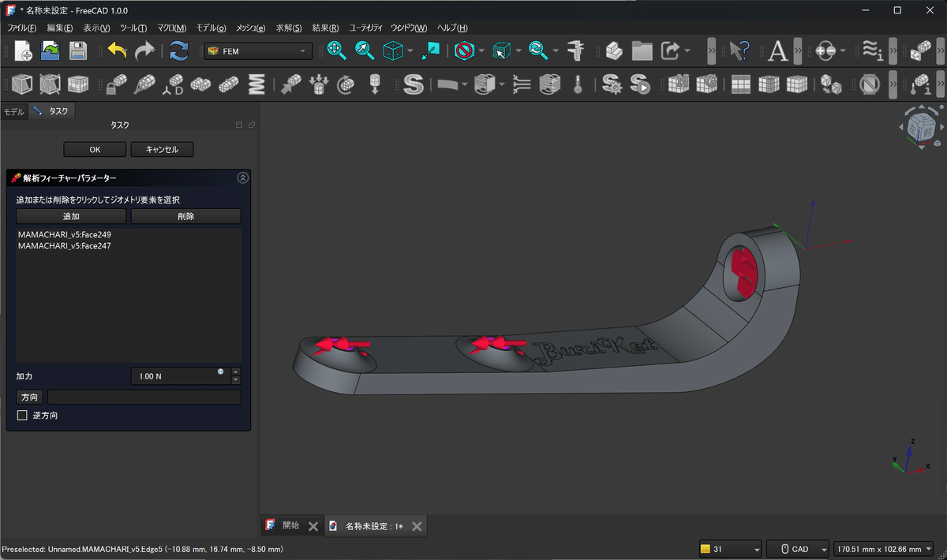Open the 表示(V) menu

(96, 28)
